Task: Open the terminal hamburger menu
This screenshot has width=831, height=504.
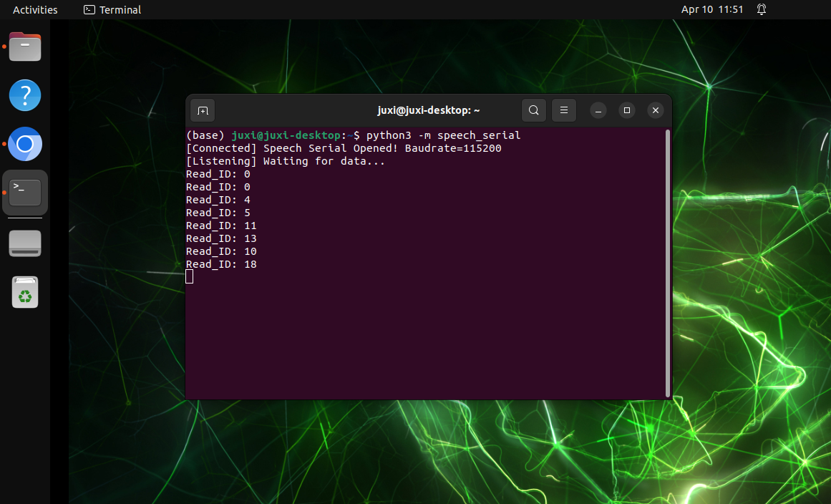Action: 564,110
